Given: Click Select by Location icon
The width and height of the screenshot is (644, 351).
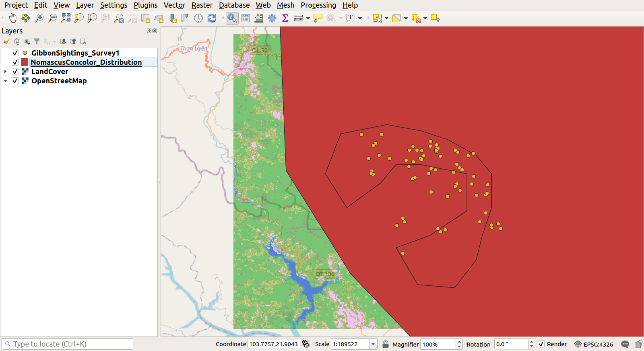Looking at the screenshot, I should tap(435, 18).
